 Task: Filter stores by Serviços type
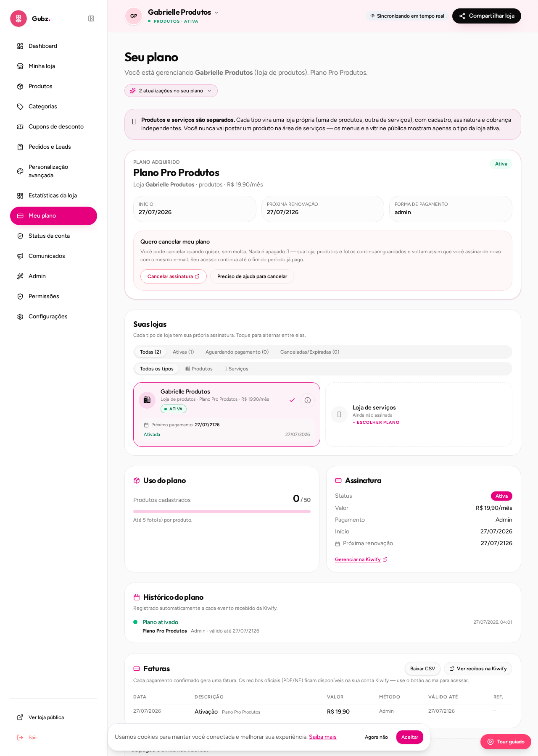coord(236,369)
